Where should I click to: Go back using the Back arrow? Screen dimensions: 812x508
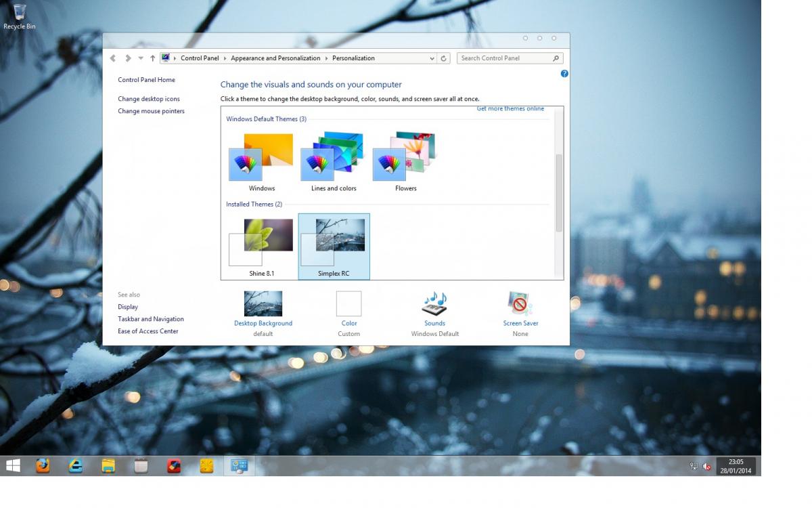[x=113, y=58]
